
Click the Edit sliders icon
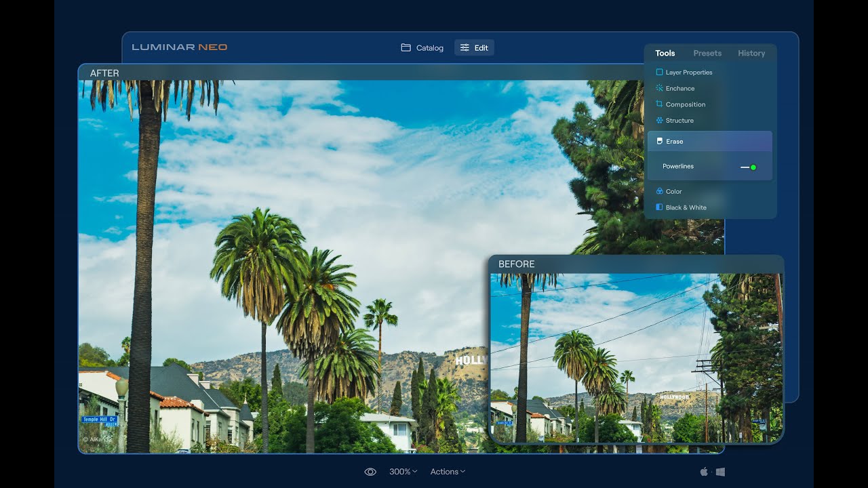tap(465, 47)
